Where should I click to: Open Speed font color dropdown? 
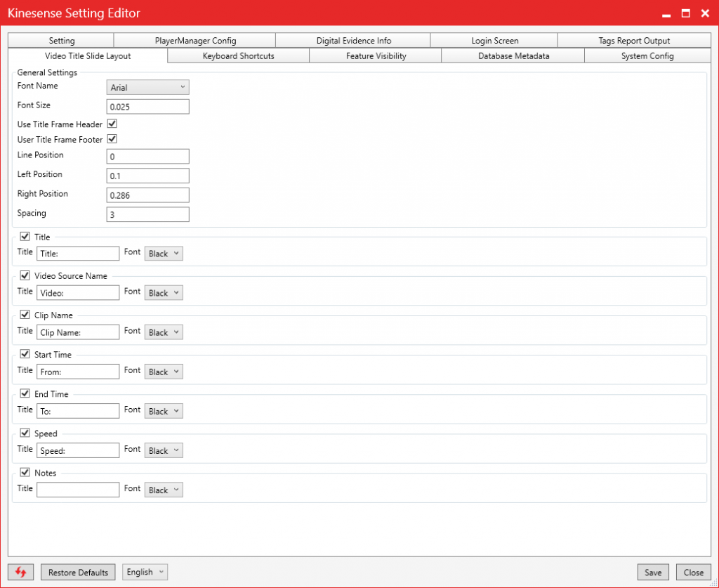pos(164,451)
